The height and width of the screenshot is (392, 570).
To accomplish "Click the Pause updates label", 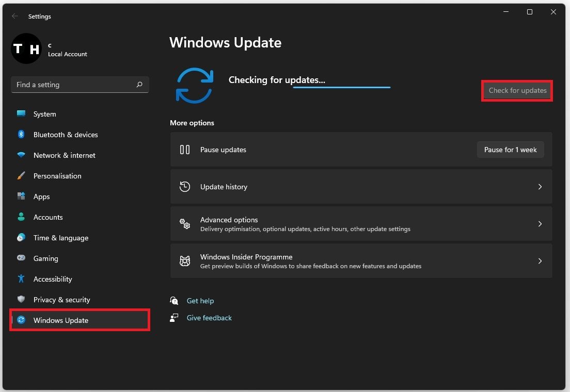I will (223, 150).
